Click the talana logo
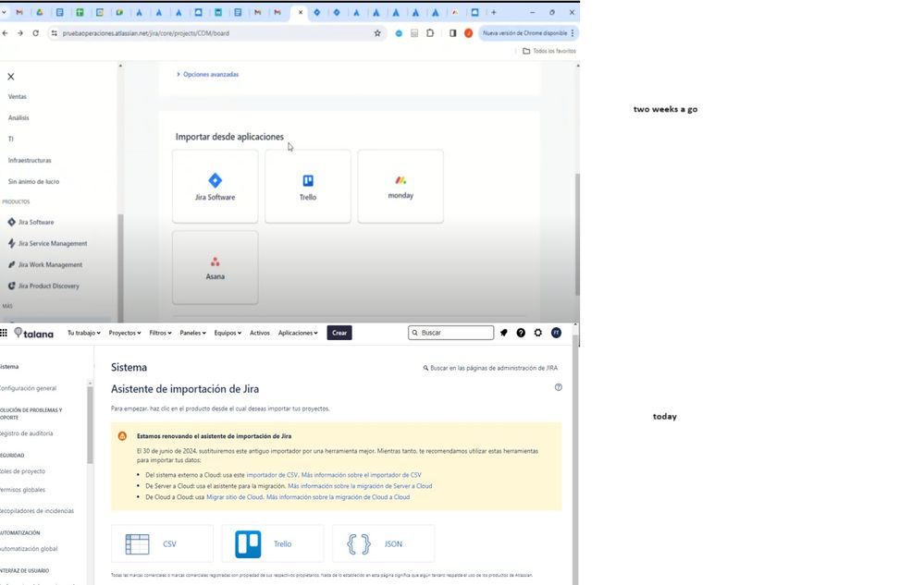This screenshot has height=585, width=924. pos(33,333)
